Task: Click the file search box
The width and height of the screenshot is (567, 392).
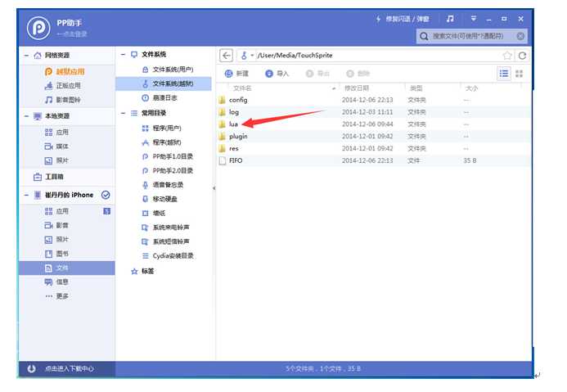Action: click(x=471, y=36)
